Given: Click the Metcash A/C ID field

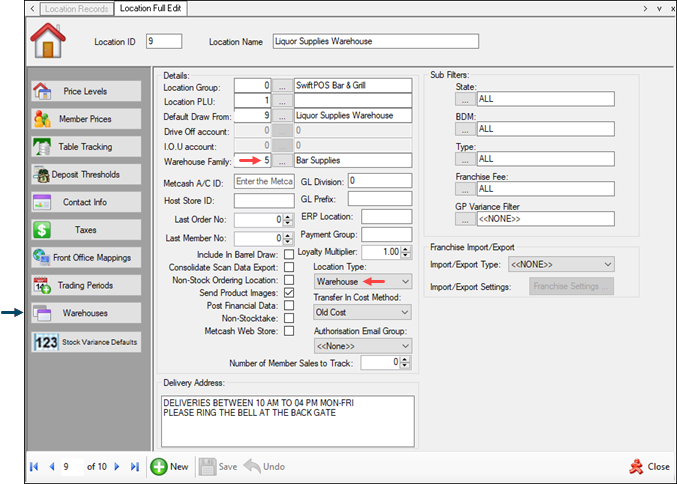Looking at the screenshot, I should 264,181.
